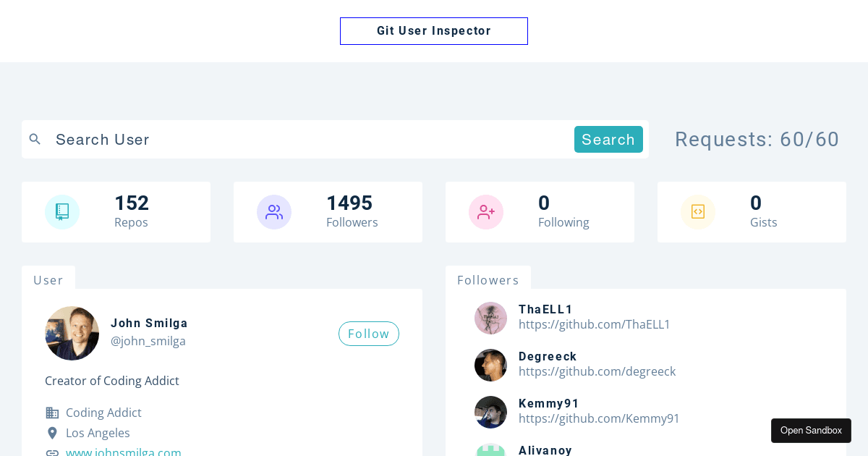Click the website link chain icon

[52, 452]
